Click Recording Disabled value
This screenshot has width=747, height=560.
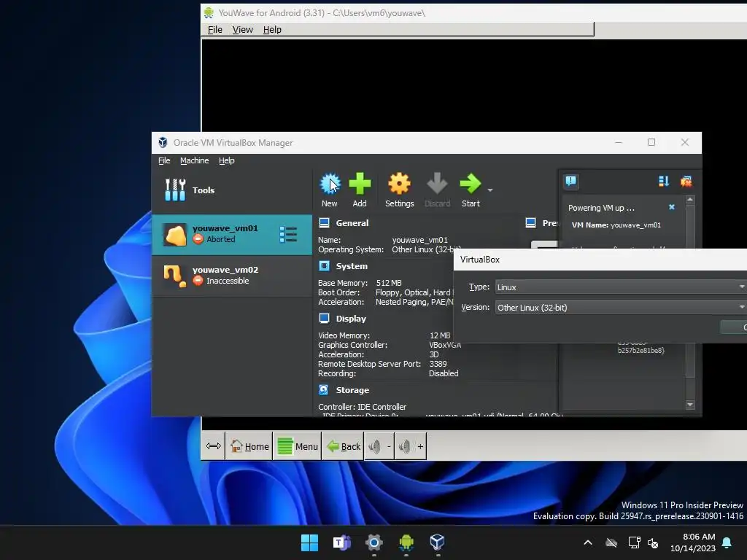coord(444,373)
